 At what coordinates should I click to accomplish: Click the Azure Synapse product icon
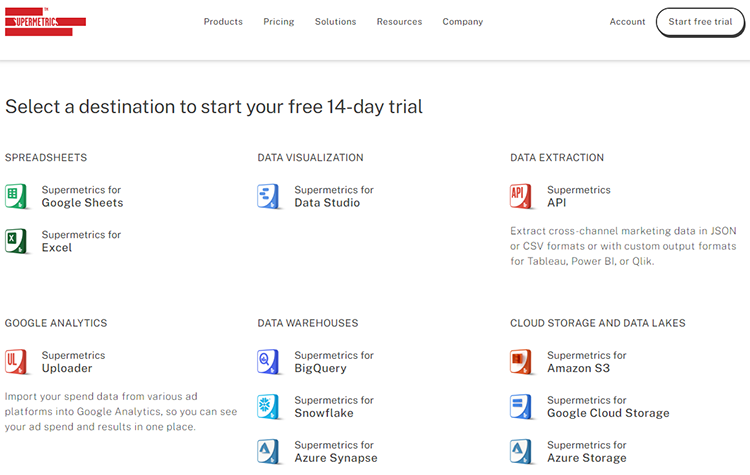pos(268,452)
